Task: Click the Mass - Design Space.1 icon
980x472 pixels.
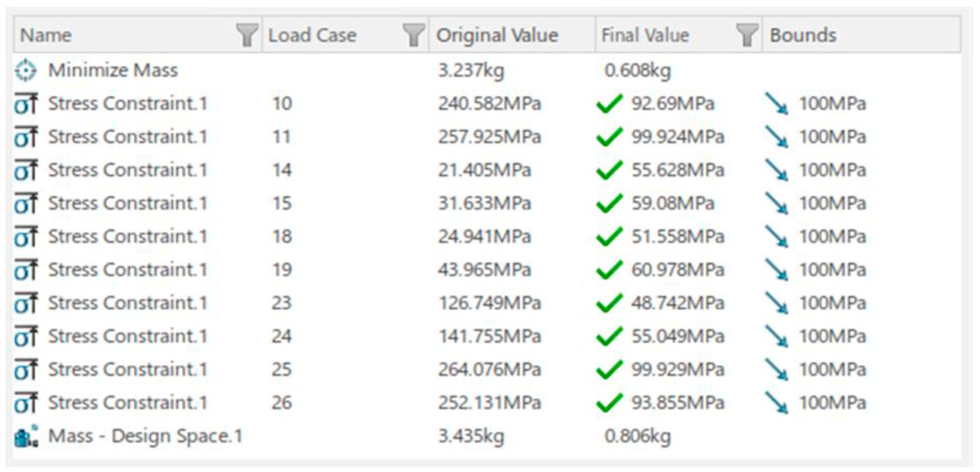Action: [x=26, y=436]
